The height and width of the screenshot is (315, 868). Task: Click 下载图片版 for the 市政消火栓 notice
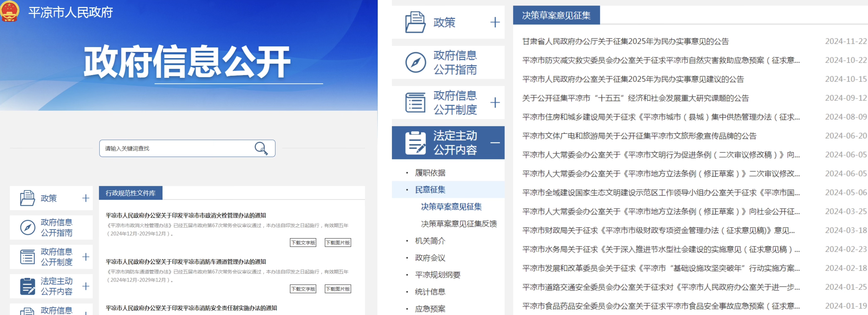pyautogui.click(x=338, y=242)
